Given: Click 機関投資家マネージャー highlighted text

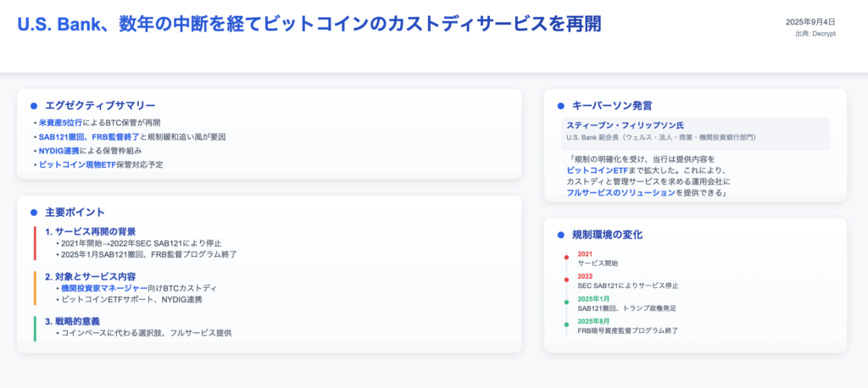Looking at the screenshot, I should pos(104,288).
